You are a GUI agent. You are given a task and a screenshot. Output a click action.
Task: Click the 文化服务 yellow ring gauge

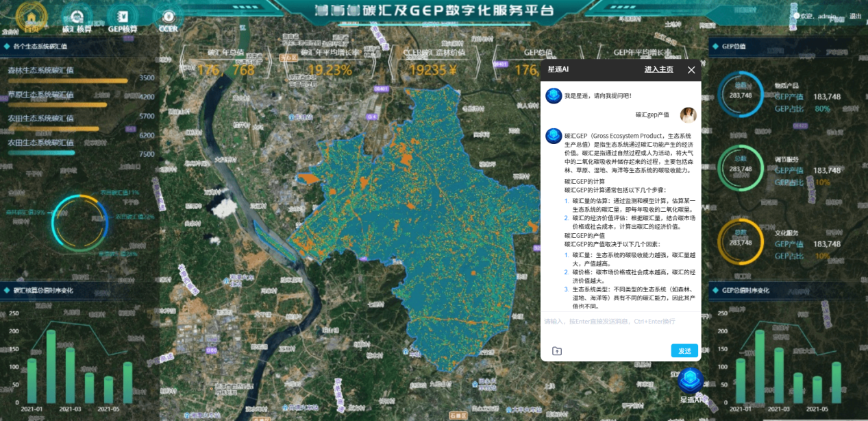coord(741,242)
